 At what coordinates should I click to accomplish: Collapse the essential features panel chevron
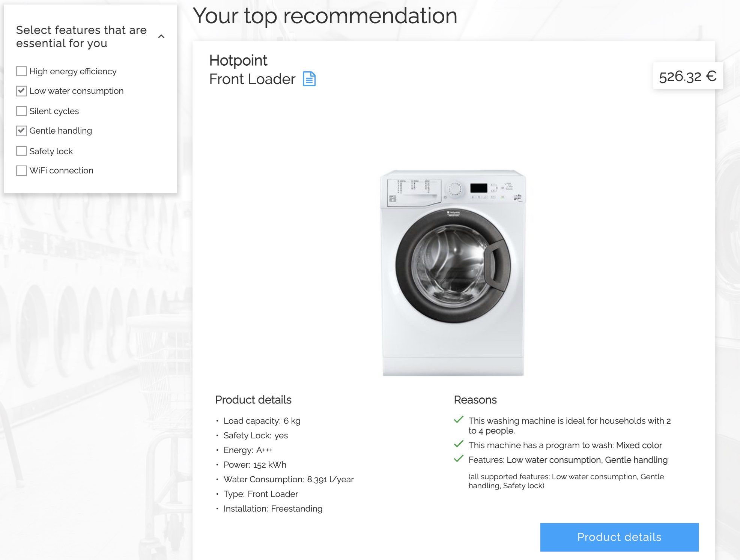(161, 36)
